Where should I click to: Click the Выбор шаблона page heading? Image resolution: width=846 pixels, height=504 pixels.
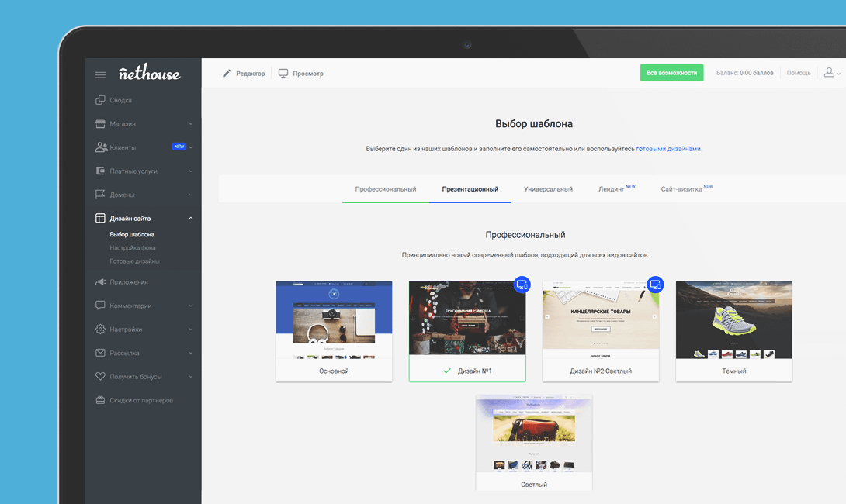[x=534, y=123]
